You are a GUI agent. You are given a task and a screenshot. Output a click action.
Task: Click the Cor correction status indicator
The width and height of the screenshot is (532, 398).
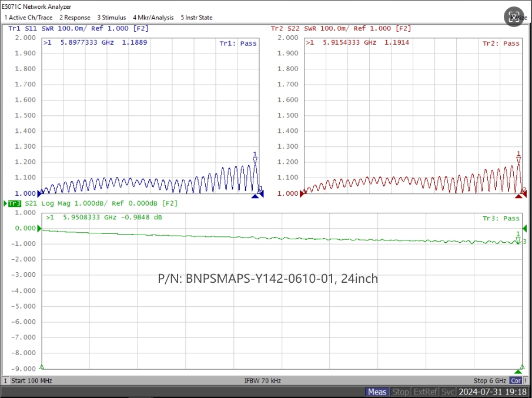[x=516, y=381]
